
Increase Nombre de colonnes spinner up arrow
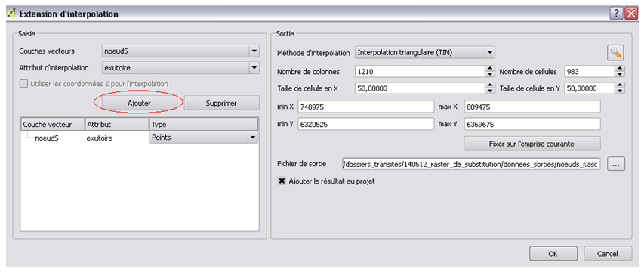pos(489,70)
